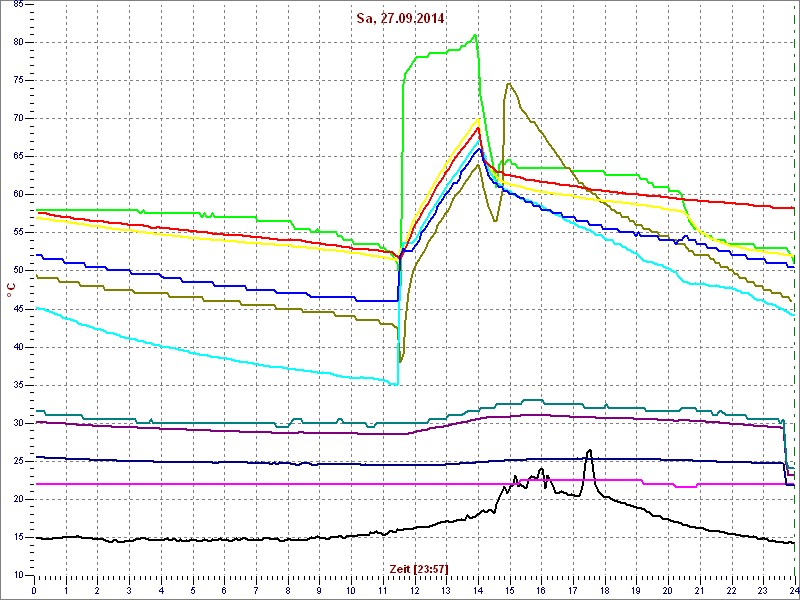
Task: Pick hour 9 on the time axis
Action: [x=319, y=591]
